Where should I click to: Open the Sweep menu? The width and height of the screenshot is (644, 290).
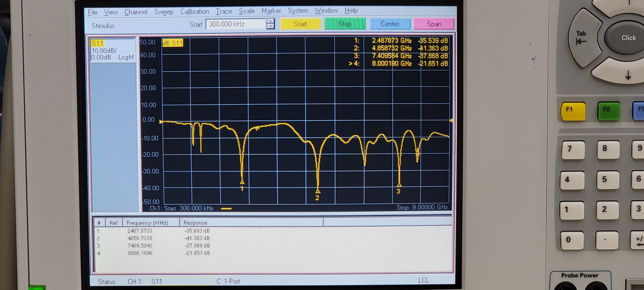click(164, 12)
